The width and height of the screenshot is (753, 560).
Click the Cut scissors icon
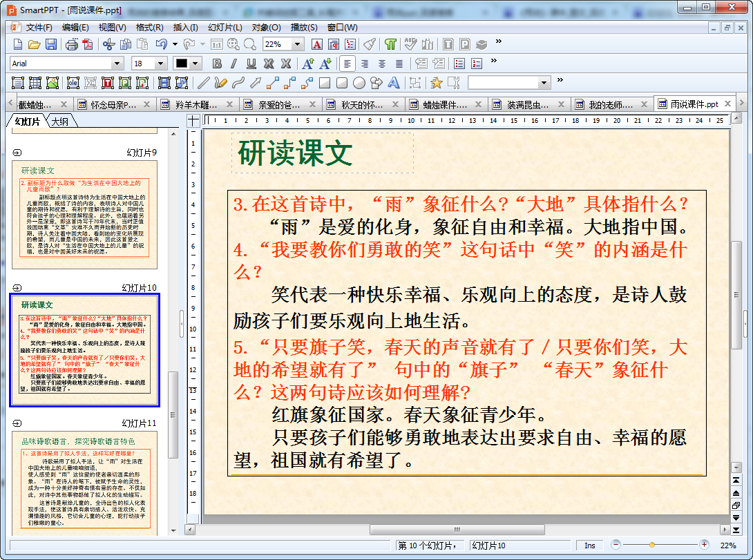point(108,44)
